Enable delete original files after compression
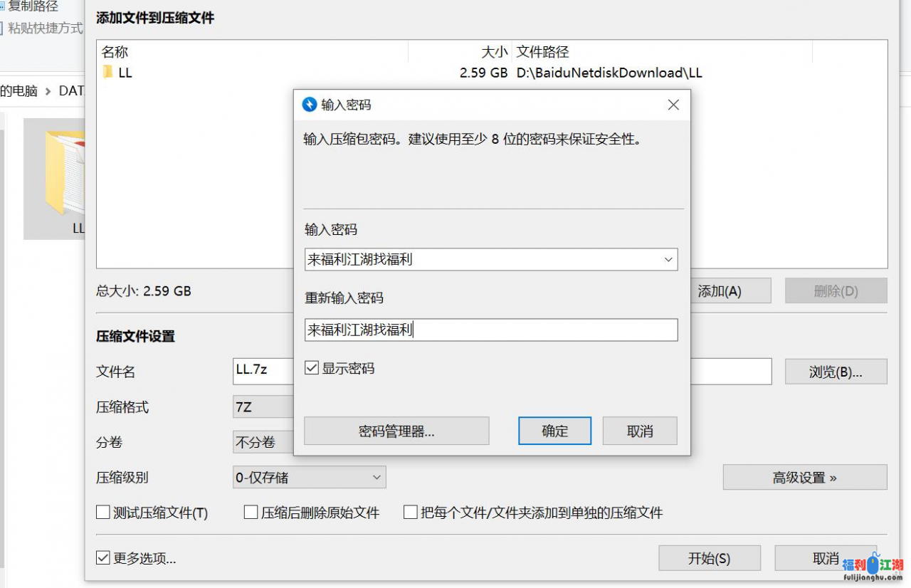 click(x=251, y=513)
